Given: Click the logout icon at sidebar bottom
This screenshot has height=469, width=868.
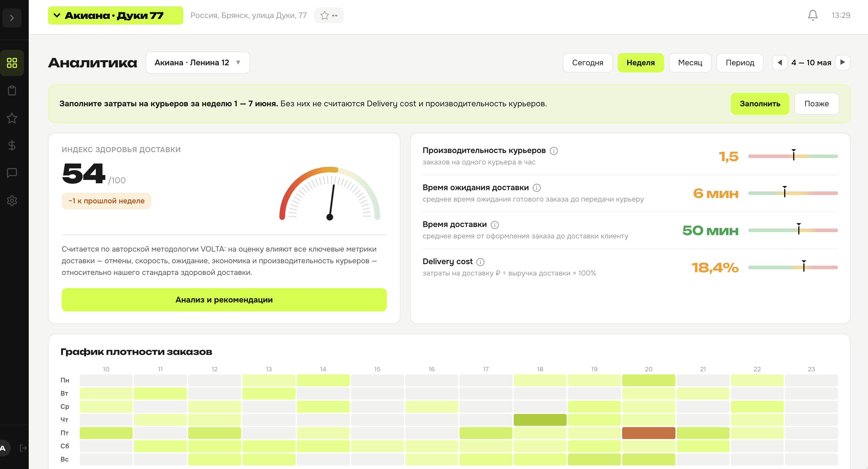Looking at the screenshot, I should tap(23, 448).
